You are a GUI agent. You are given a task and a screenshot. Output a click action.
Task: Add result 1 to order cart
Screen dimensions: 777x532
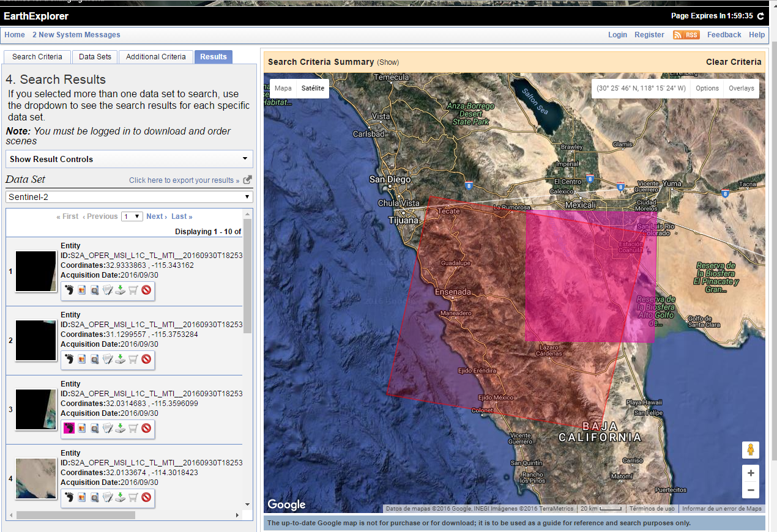click(133, 290)
